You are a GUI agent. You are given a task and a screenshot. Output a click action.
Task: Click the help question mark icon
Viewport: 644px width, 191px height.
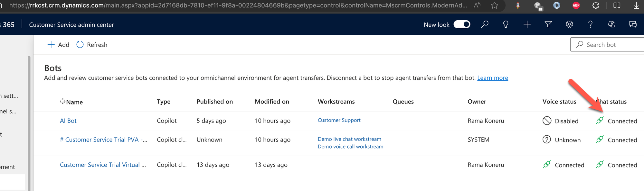pos(590,24)
